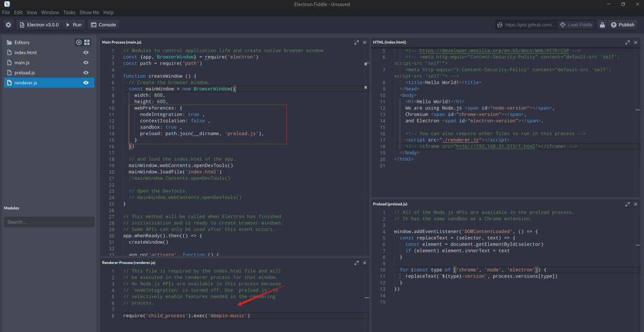Run the fiddle with the Run button
The width and height of the screenshot is (644, 332).
click(x=74, y=24)
